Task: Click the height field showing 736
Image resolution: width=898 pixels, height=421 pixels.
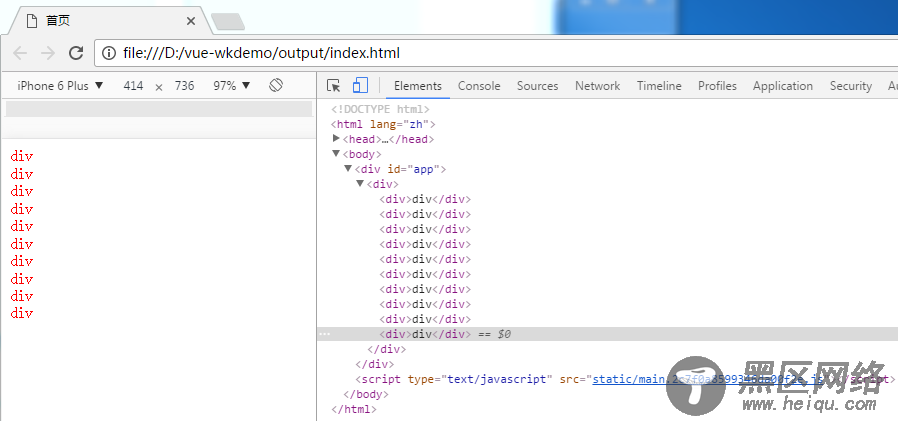Action: coord(184,86)
